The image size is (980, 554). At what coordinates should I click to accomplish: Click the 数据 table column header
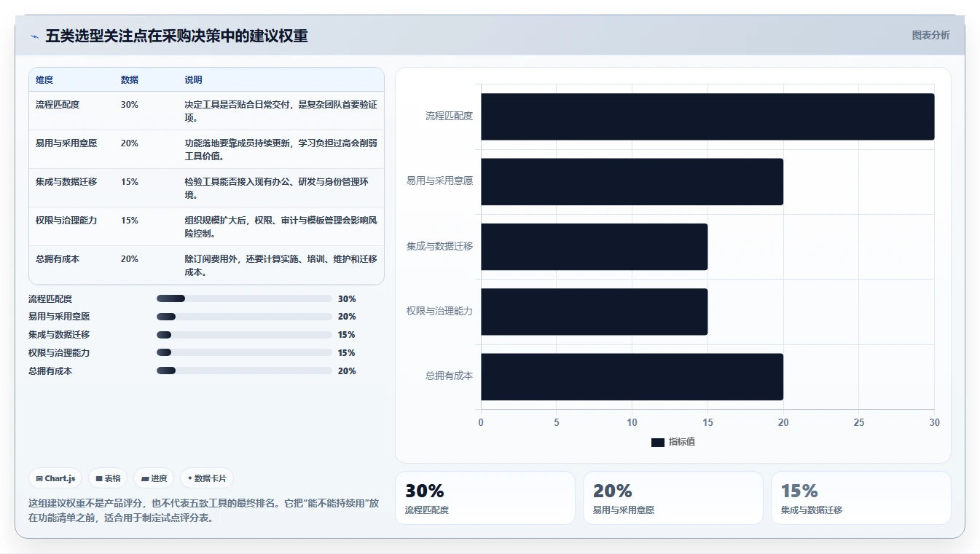[130, 80]
